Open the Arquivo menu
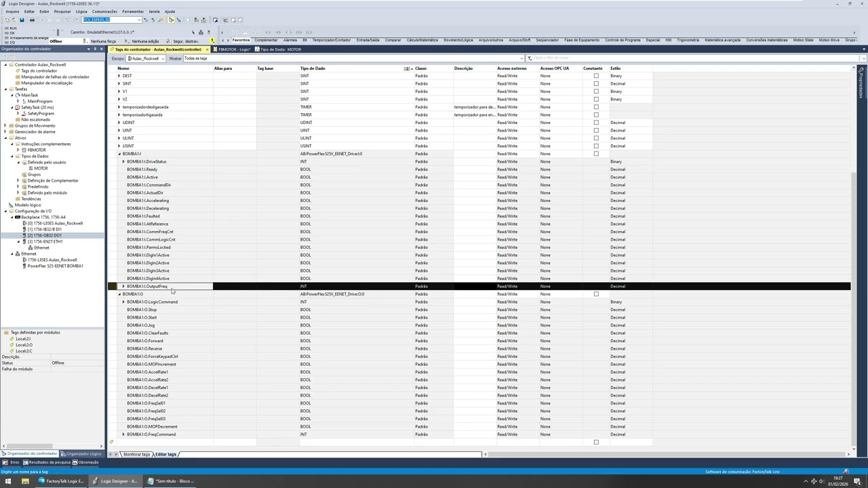Screen dimensions: 868x488 click(12, 12)
